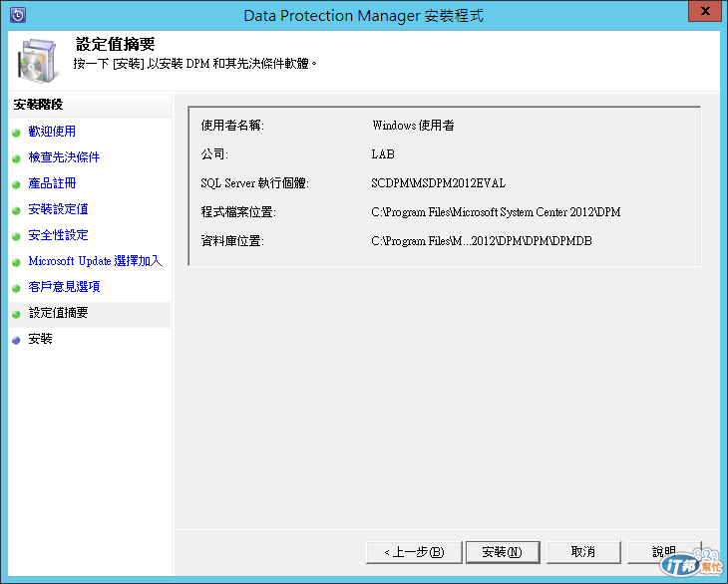Click green bullet beside 歡迎使用
Viewport: 728px width, 584px height.
(16, 134)
